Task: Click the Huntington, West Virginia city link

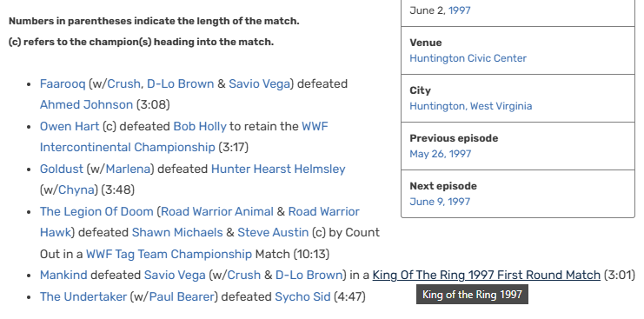Action: tap(471, 106)
